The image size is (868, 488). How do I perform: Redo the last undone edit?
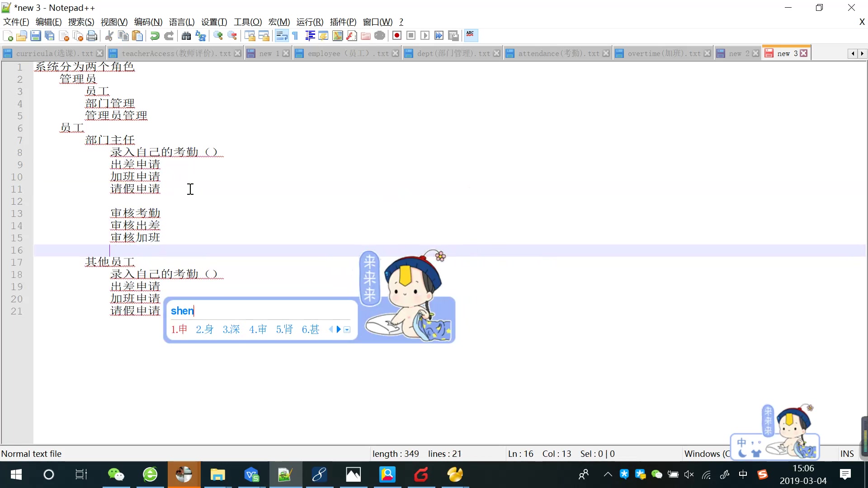pos(169,36)
